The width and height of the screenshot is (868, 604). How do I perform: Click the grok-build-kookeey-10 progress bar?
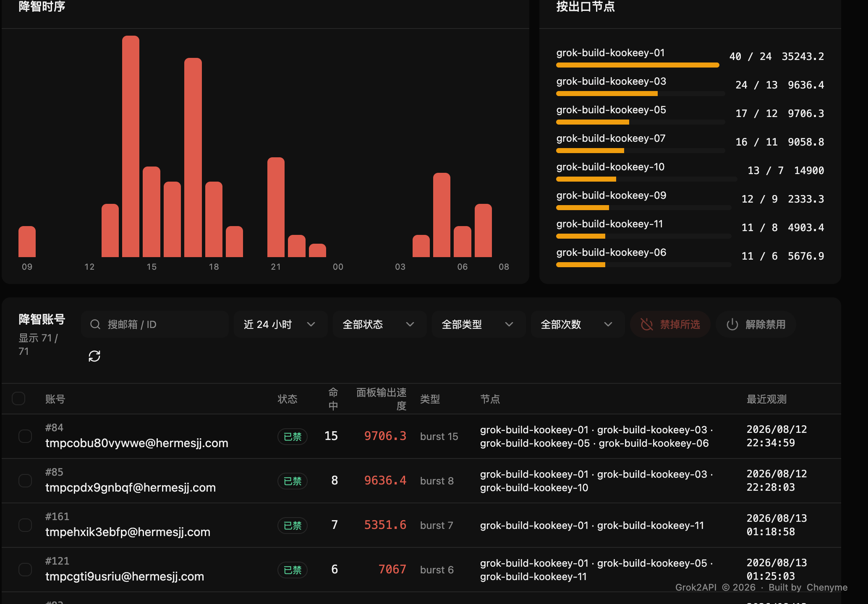(647, 179)
